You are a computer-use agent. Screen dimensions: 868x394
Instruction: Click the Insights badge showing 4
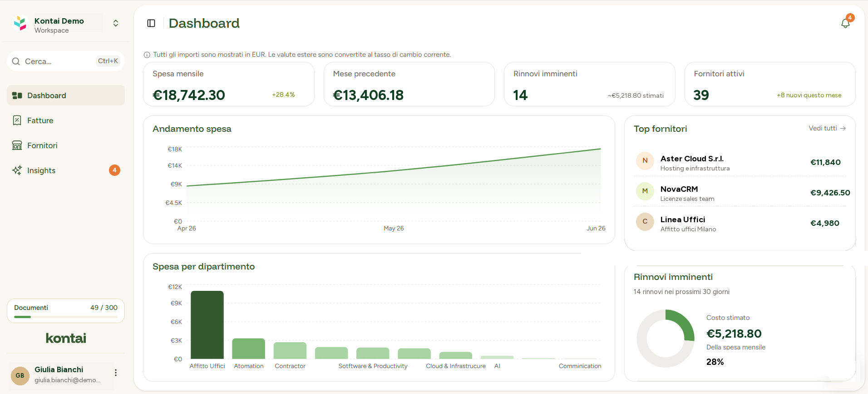tap(114, 170)
